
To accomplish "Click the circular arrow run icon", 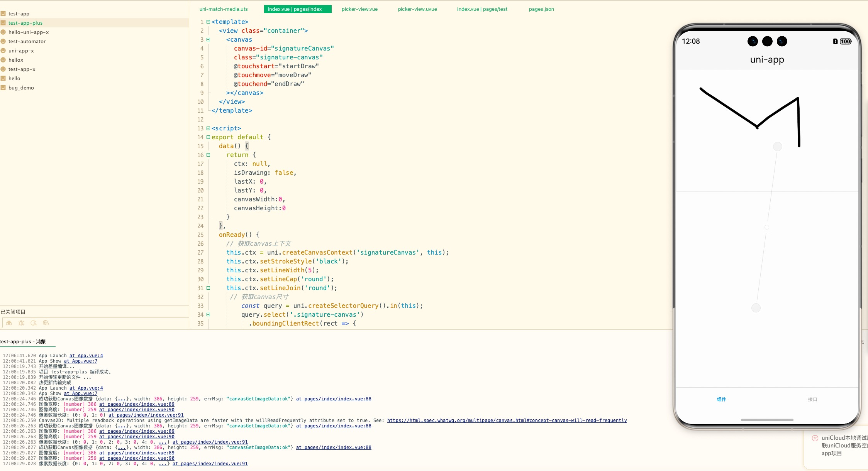I will pyautogui.click(x=34, y=323).
